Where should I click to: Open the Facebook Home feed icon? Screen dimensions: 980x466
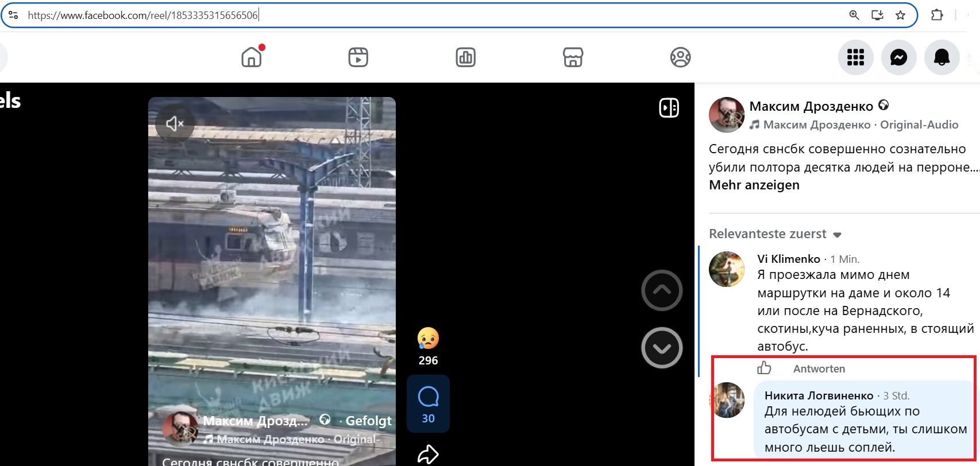pyautogui.click(x=252, y=57)
